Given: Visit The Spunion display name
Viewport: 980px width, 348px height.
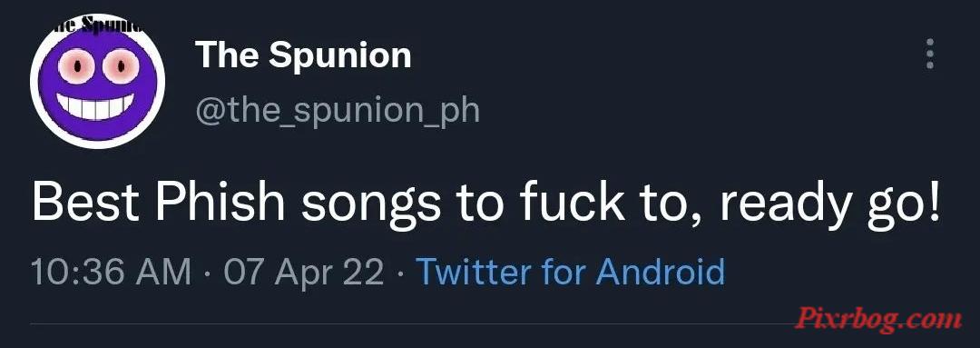Looking at the screenshot, I should pyautogui.click(x=303, y=55).
